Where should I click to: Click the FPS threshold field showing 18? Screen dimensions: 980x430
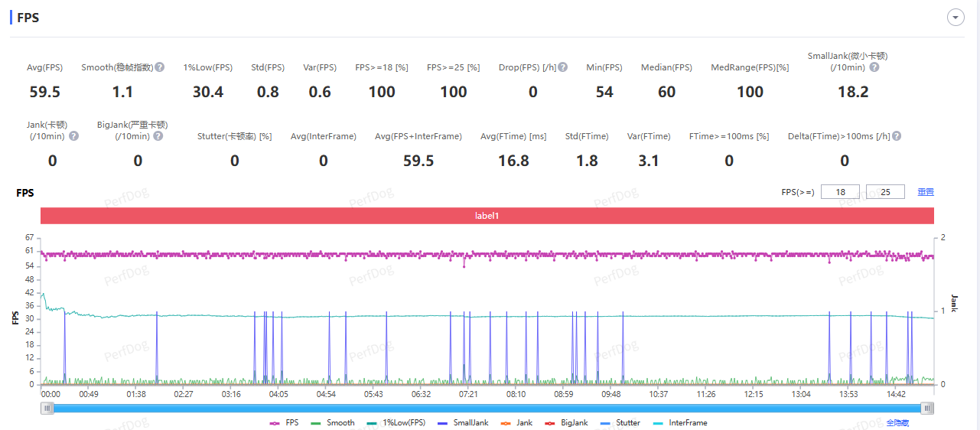tap(840, 192)
